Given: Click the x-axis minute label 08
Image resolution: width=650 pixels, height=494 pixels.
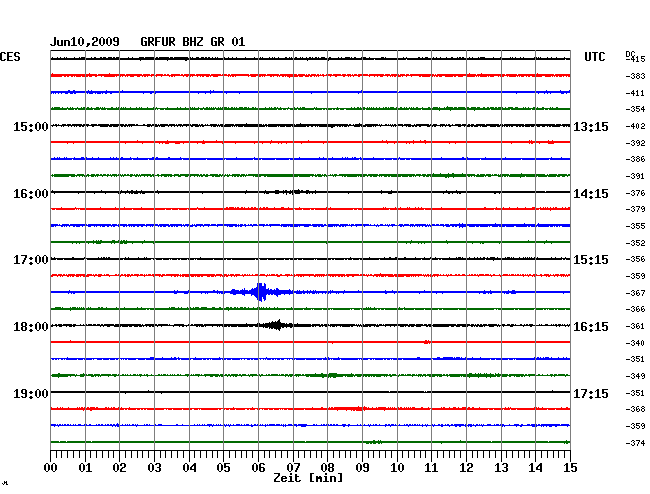Looking at the screenshot, I should coord(327,468).
